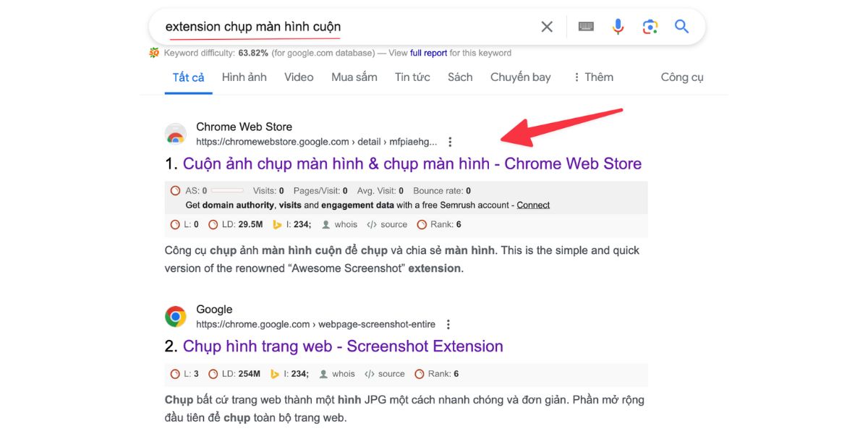Click whois icon in result 1
Screen dimensions: 868x434
tap(325, 225)
